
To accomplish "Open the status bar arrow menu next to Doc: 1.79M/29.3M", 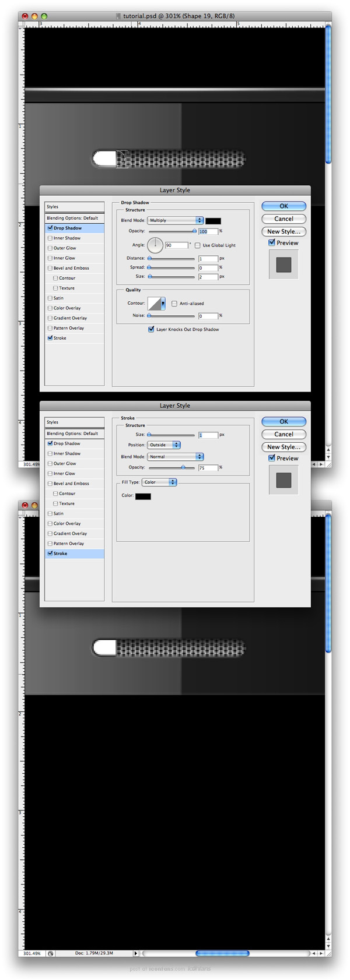I will [136, 954].
